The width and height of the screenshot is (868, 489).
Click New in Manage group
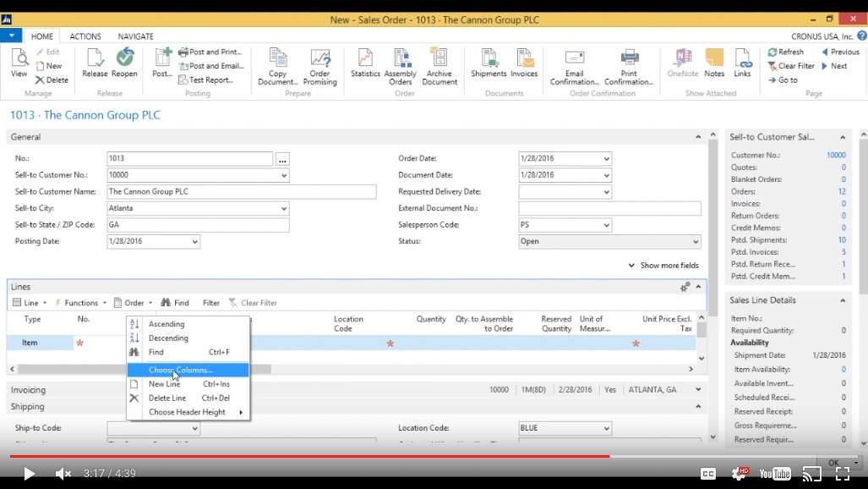click(49, 65)
